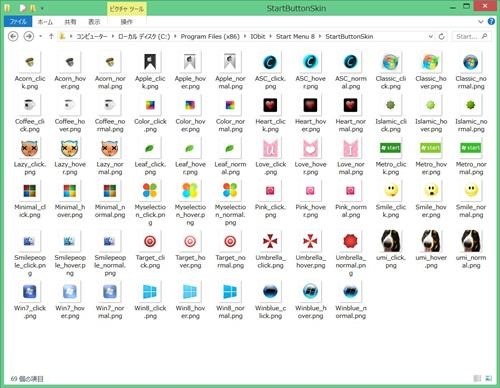Expand dropdown arrow after Program Files (x86)

point(245,36)
